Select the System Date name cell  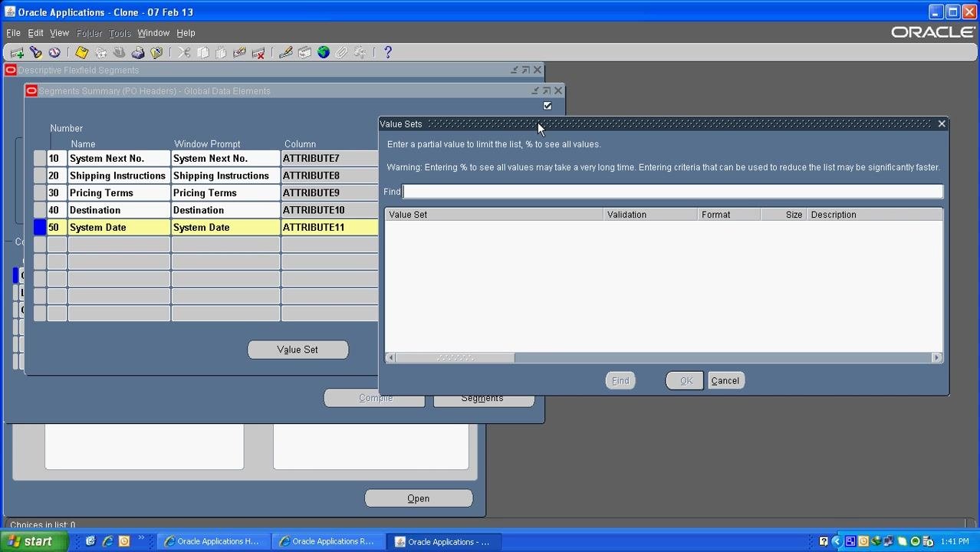coord(119,228)
